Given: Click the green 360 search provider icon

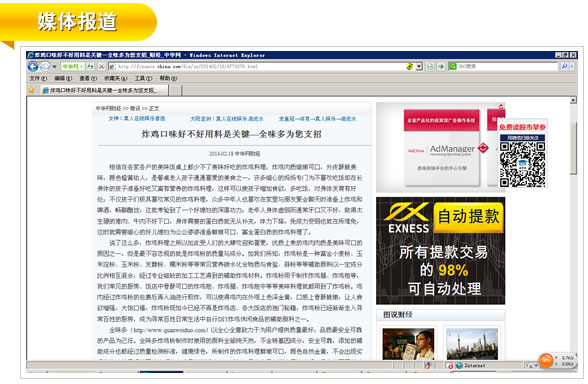Looking at the screenshot, I should (453, 66).
